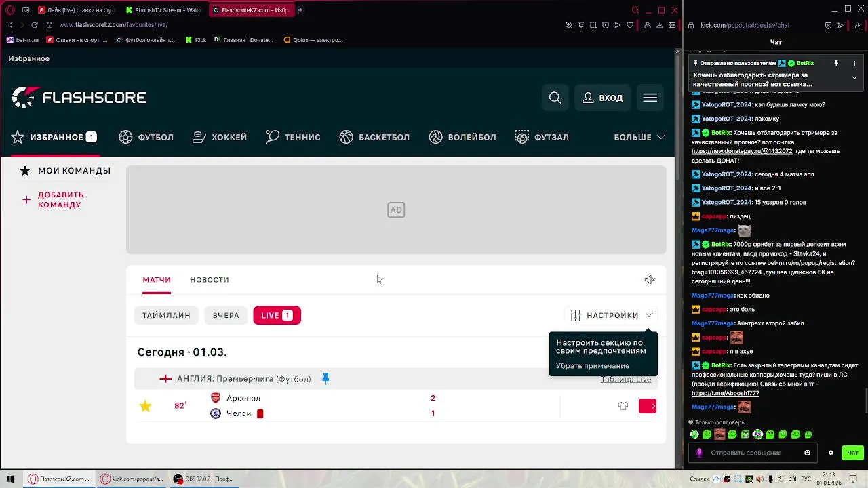Open the emoji picker in chat input
Screen dimensions: 868x488
[x=807, y=453]
